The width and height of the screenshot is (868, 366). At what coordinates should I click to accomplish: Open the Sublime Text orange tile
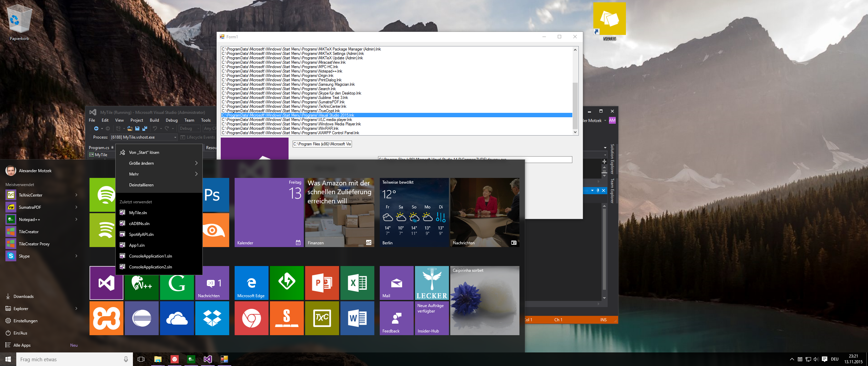pos(287,318)
